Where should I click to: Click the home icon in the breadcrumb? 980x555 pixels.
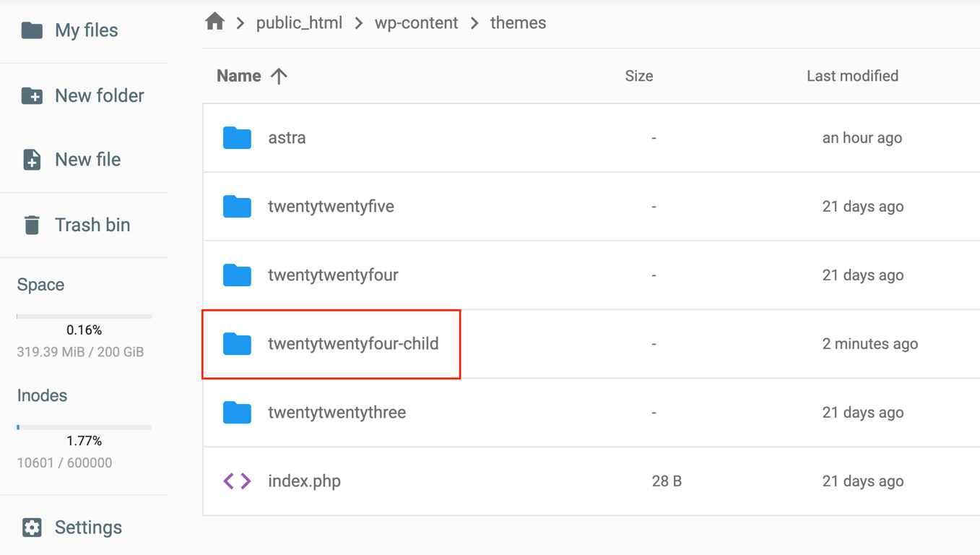tap(214, 22)
